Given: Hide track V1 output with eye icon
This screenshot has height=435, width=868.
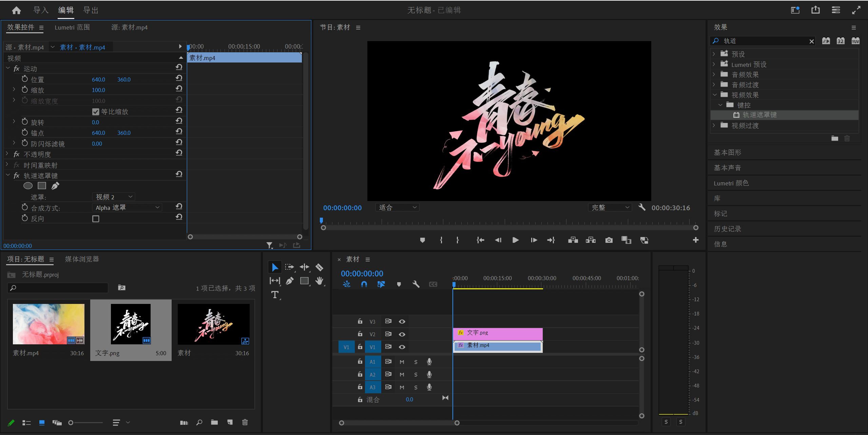Looking at the screenshot, I should pyautogui.click(x=402, y=347).
